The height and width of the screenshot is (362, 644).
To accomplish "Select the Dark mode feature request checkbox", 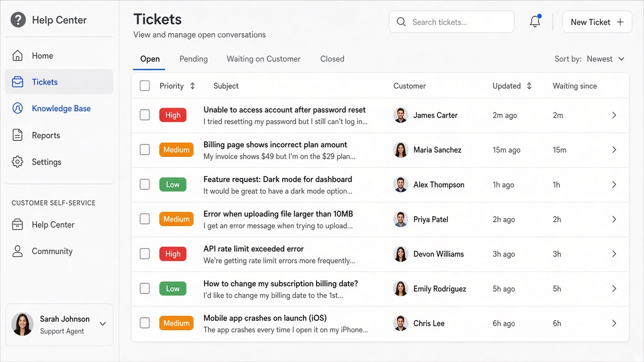I will [x=145, y=185].
